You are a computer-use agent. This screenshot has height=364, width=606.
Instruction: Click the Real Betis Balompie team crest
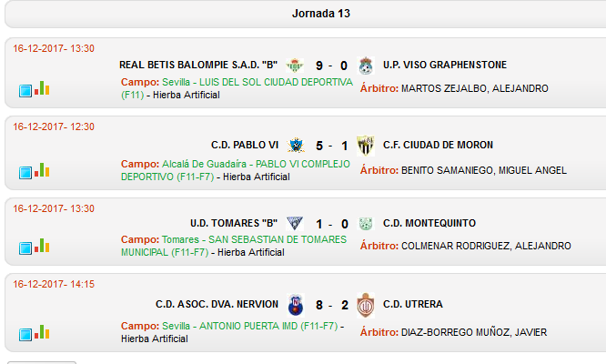click(295, 66)
